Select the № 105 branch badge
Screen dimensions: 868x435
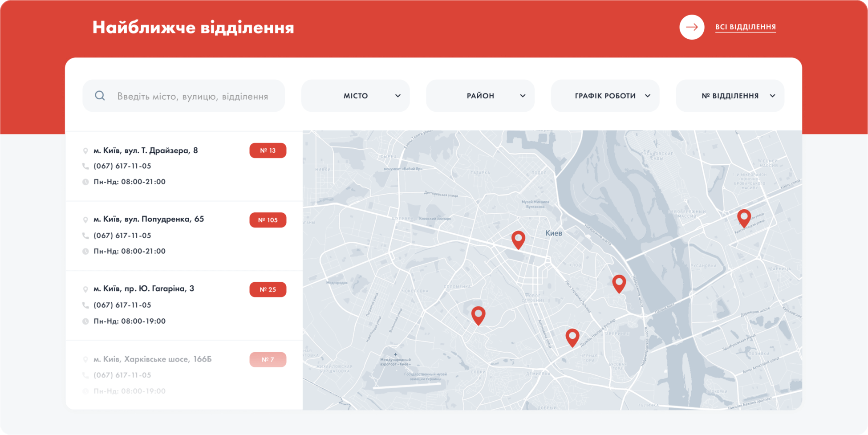268,220
